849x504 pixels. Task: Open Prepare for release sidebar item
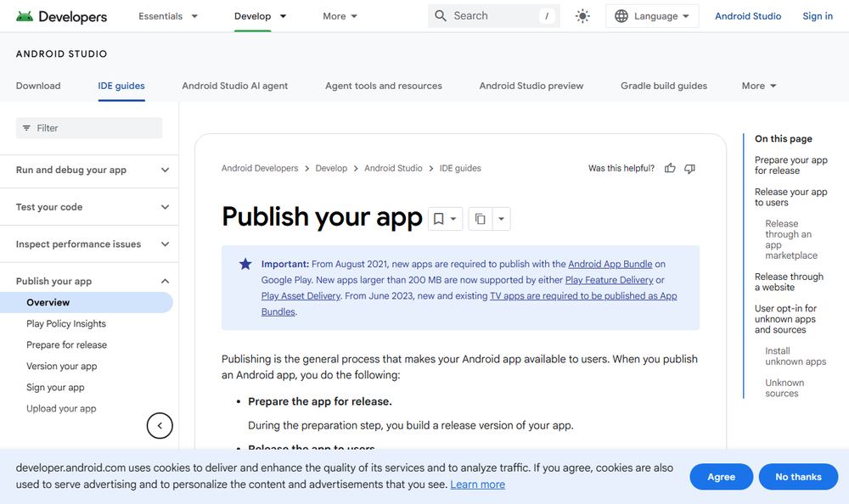point(66,344)
